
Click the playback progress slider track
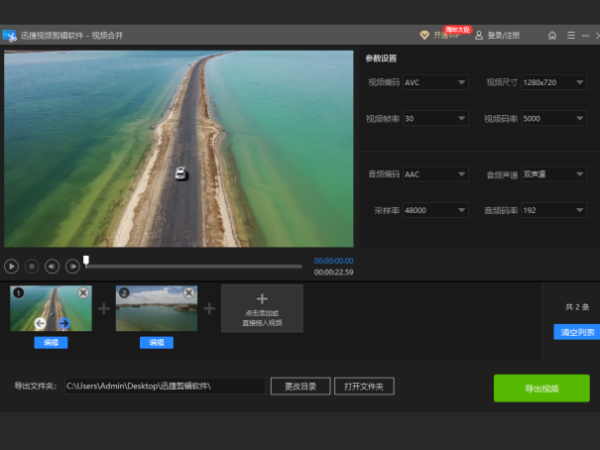(195, 266)
